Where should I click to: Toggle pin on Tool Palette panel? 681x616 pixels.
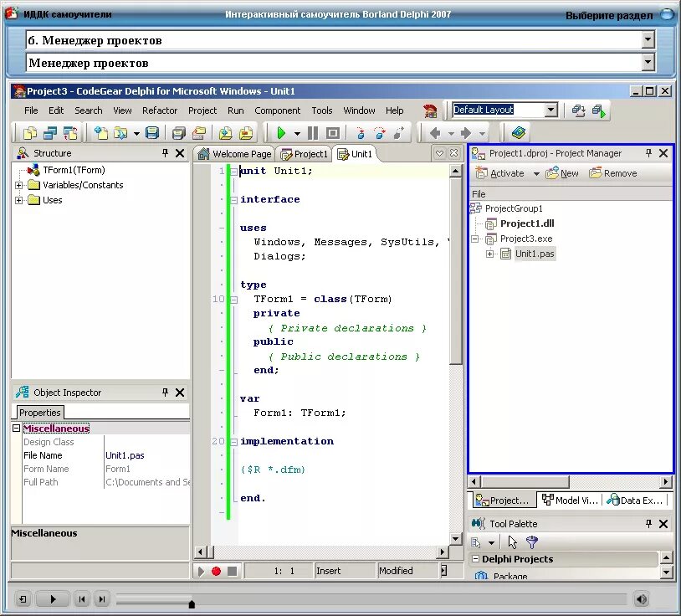[x=649, y=523]
